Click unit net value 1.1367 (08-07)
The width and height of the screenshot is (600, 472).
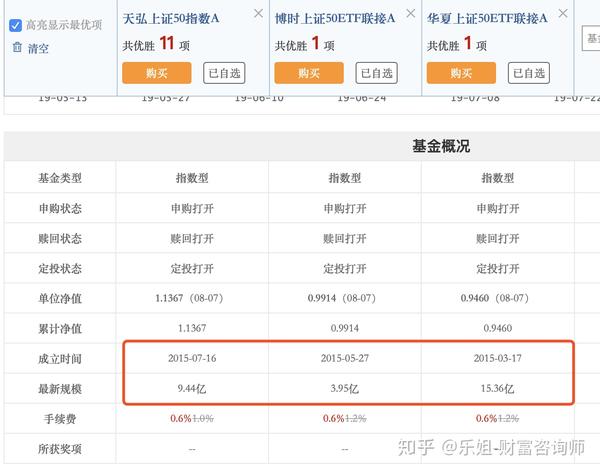click(189, 298)
